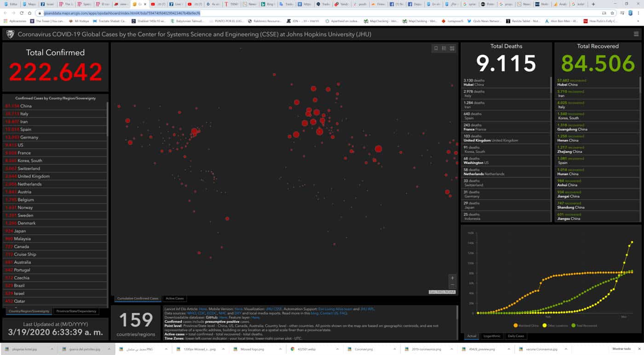The image size is (644, 355).
Task: Click the blue shield extension icon
Action: click(630, 13)
